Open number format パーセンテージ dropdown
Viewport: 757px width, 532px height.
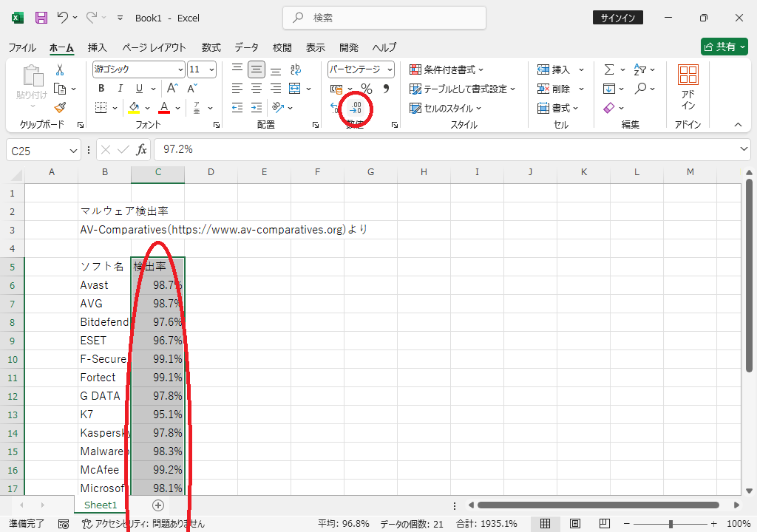click(x=390, y=69)
